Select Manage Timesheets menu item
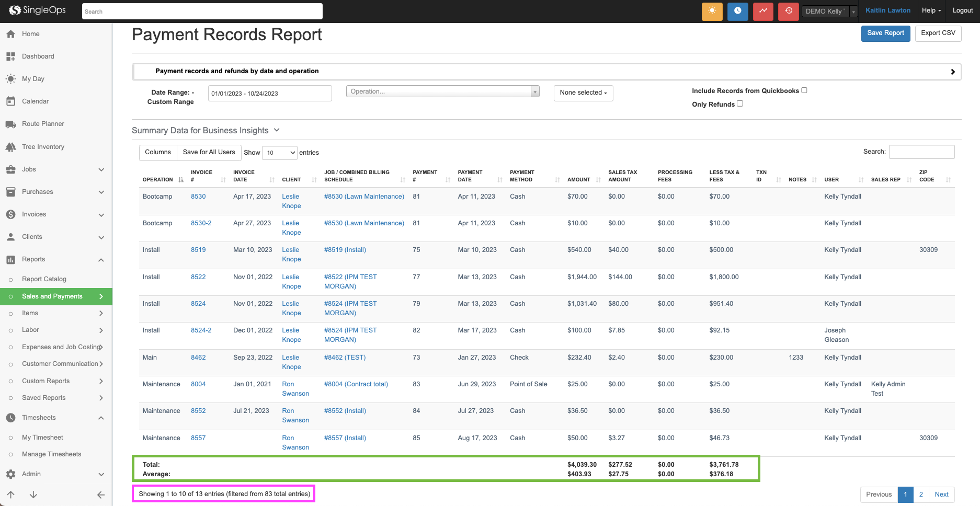The width and height of the screenshot is (980, 506). click(x=51, y=454)
